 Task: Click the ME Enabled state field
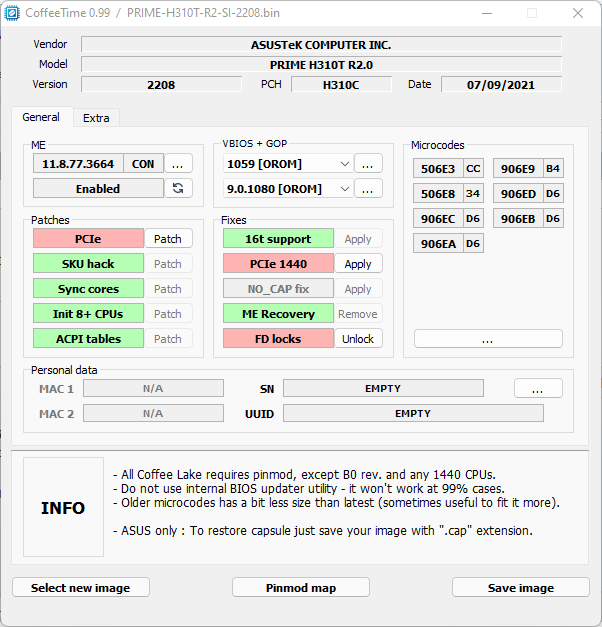(x=98, y=188)
